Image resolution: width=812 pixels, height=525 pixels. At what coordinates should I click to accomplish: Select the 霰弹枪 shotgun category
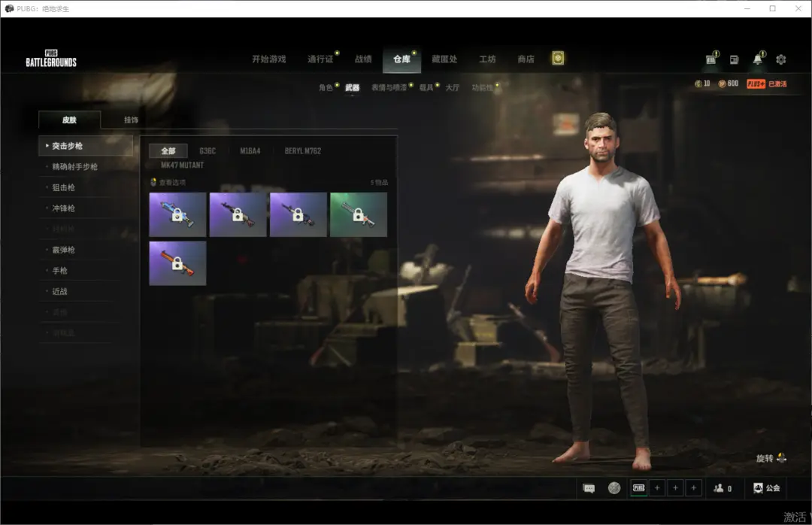[x=63, y=249]
